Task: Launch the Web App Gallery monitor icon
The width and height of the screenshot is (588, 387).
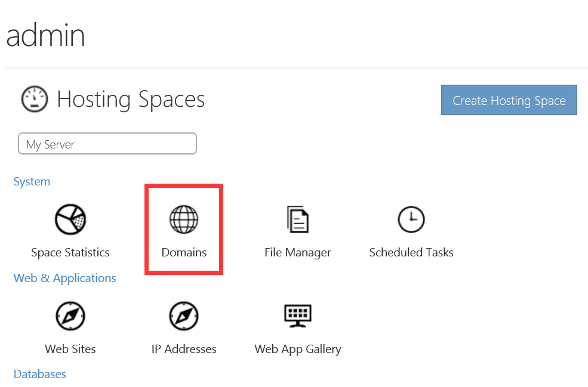Action: [x=297, y=316]
